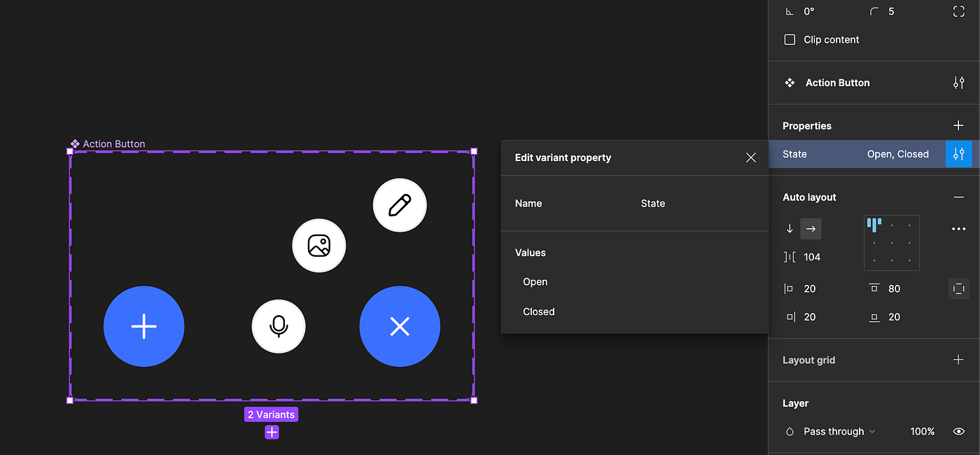Screen dimensions: 980x455
Task: Close the Edit variant property dialog
Action: click(750, 157)
